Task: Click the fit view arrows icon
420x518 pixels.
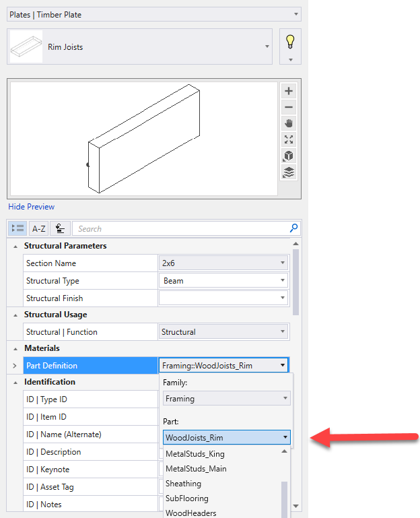Action: pos(289,139)
